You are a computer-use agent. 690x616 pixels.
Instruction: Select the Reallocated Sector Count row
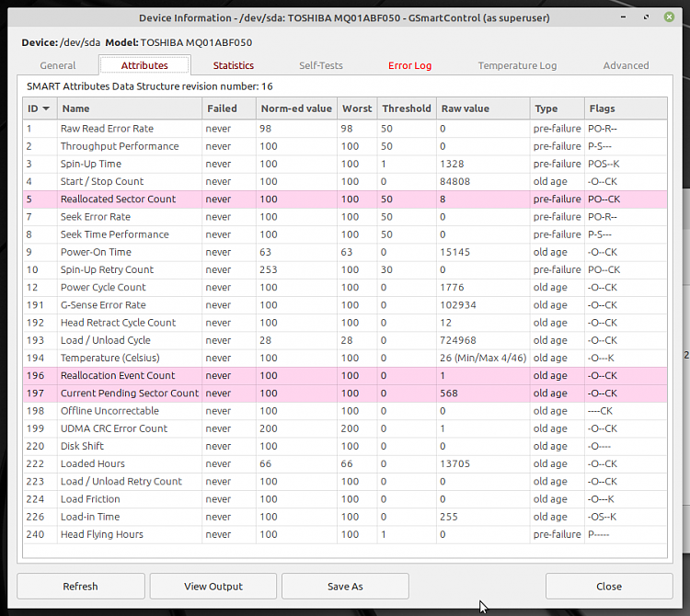(118, 199)
